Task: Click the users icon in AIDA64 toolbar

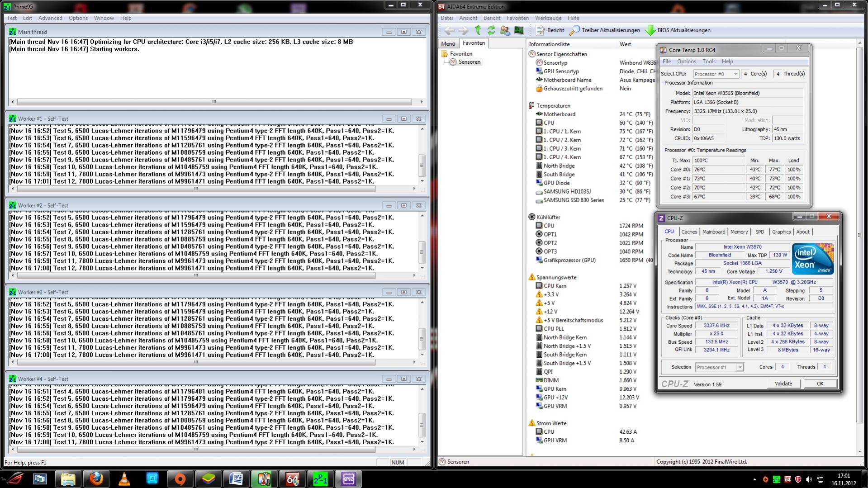Action: point(505,30)
